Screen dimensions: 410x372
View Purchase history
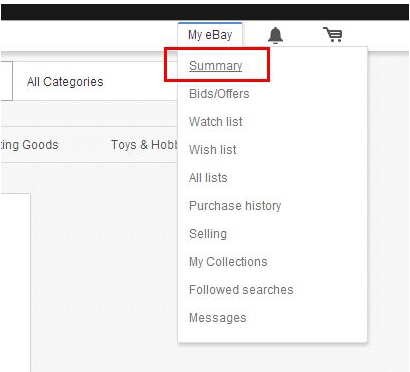(235, 206)
